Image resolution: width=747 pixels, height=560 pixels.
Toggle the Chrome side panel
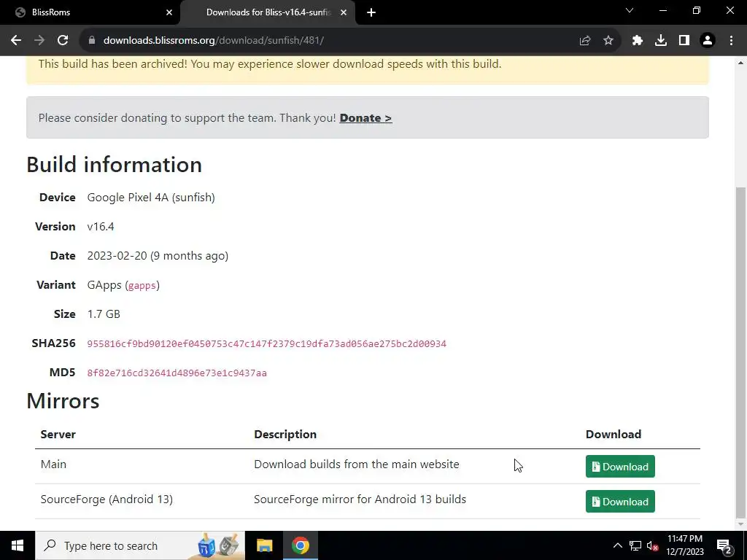[x=684, y=41]
